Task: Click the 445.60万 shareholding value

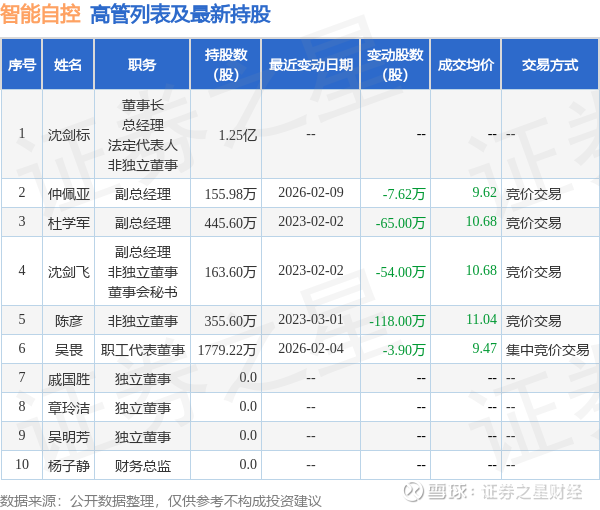Action: click(230, 223)
